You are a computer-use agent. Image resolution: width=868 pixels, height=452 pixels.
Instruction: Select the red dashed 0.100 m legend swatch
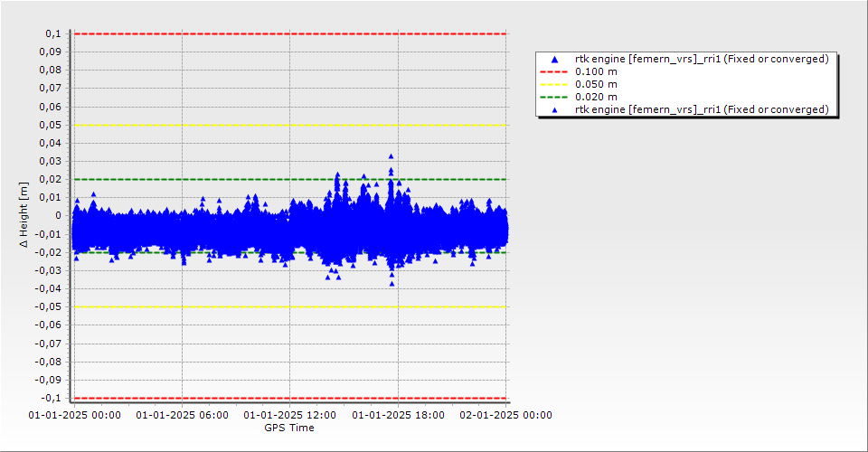[553, 71]
